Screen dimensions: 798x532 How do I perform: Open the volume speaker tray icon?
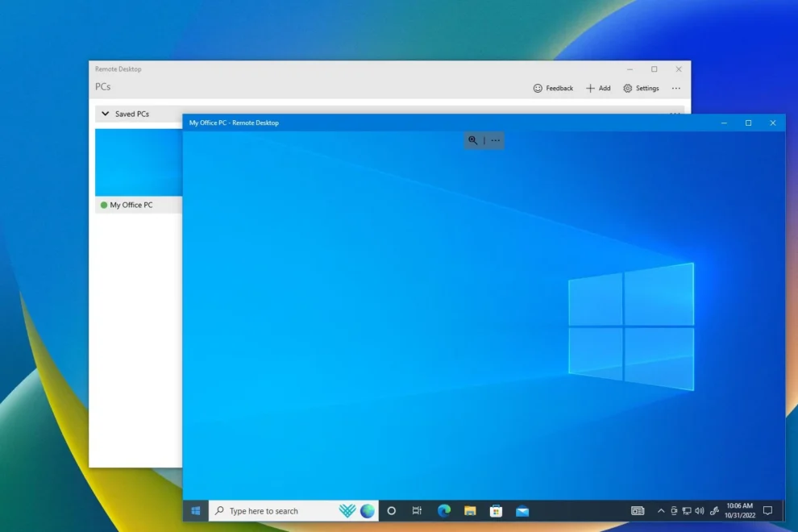point(700,510)
